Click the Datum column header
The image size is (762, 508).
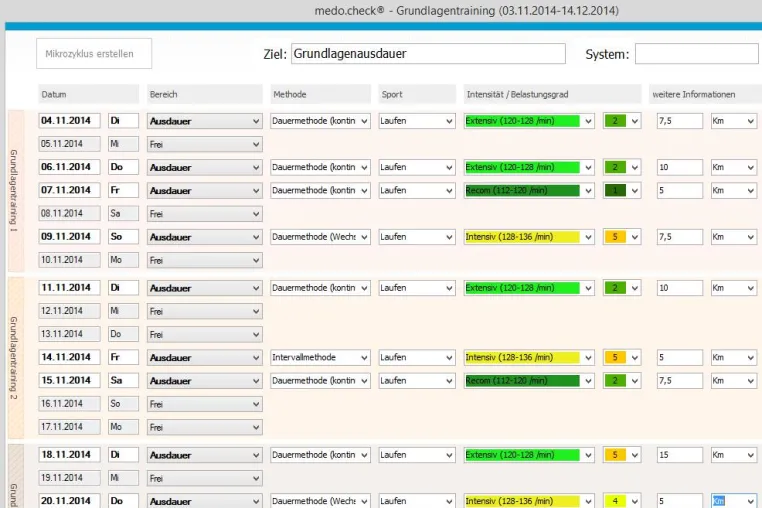88,94
